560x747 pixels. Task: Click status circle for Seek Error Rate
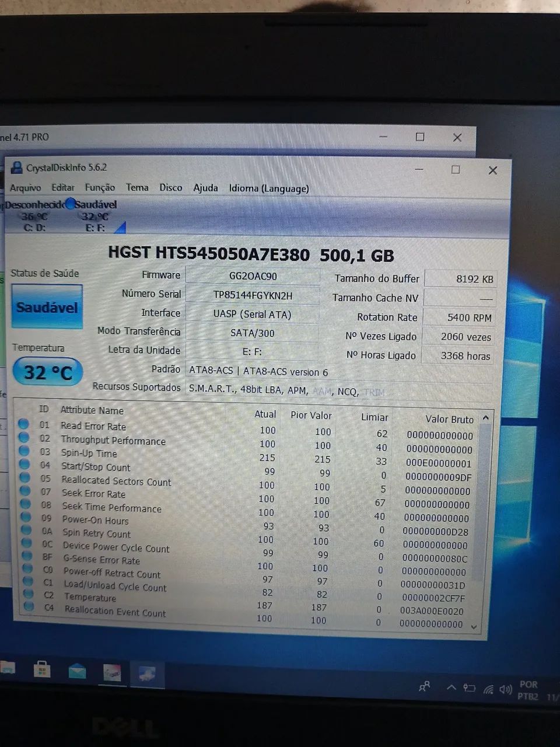(x=25, y=490)
